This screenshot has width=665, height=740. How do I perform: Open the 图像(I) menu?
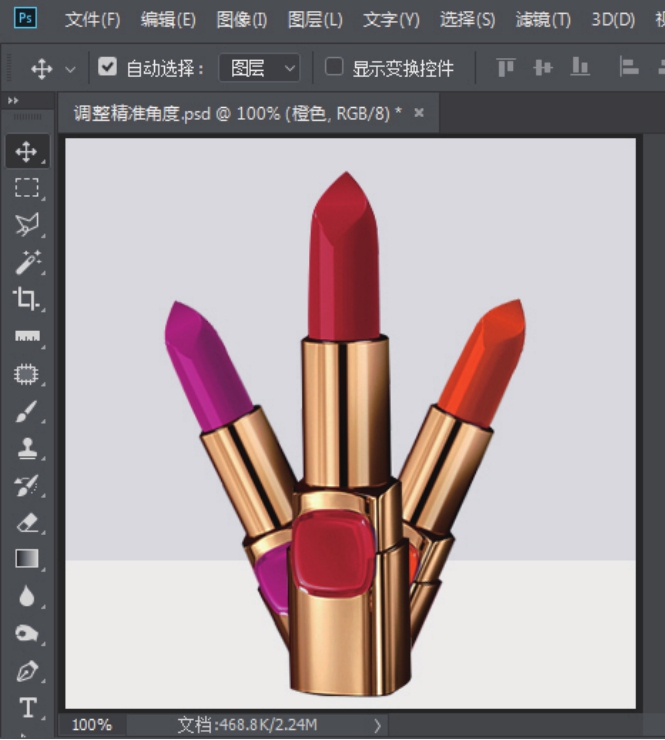(241, 19)
